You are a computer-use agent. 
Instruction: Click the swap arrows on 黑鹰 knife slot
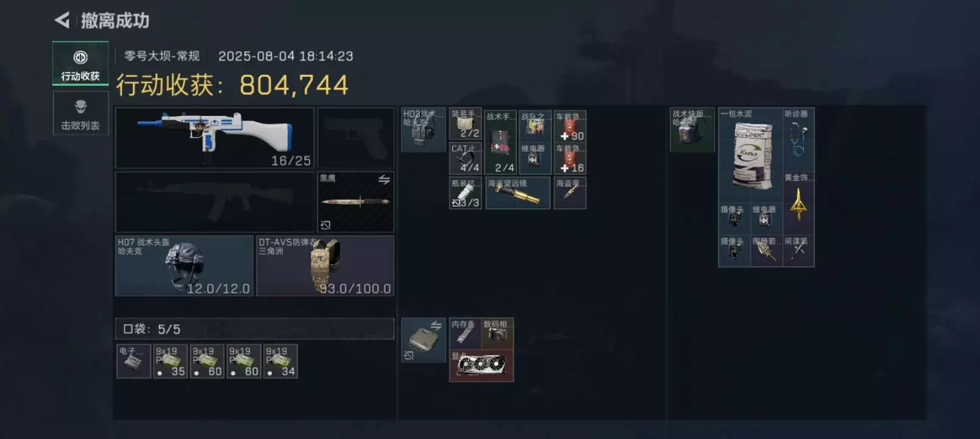383,180
